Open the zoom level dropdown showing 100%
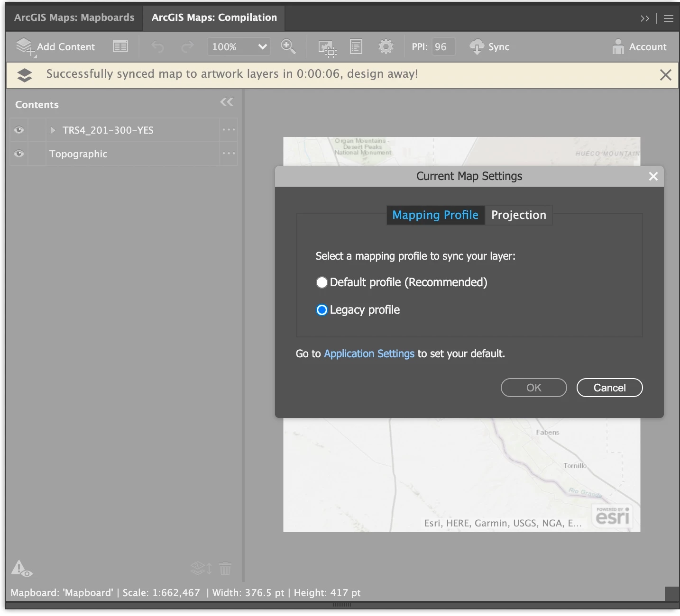 point(239,47)
